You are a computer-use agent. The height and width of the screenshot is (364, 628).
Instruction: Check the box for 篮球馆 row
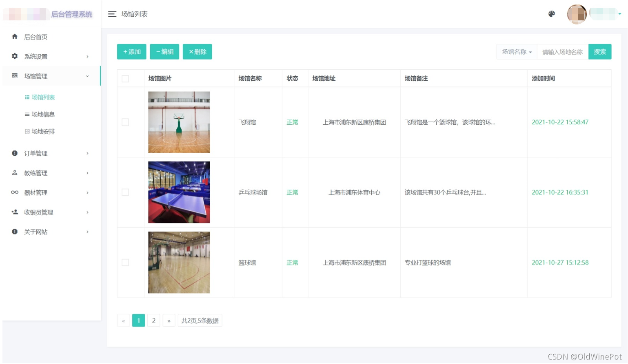(x=125, y=263)
